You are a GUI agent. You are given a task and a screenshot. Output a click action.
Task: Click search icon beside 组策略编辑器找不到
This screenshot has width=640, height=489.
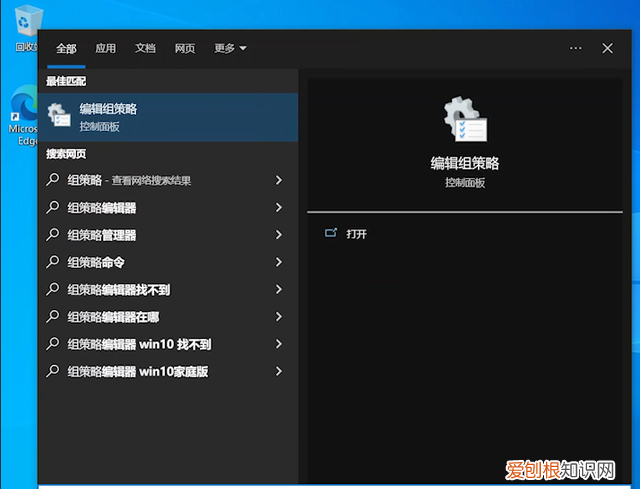[53, 289]
